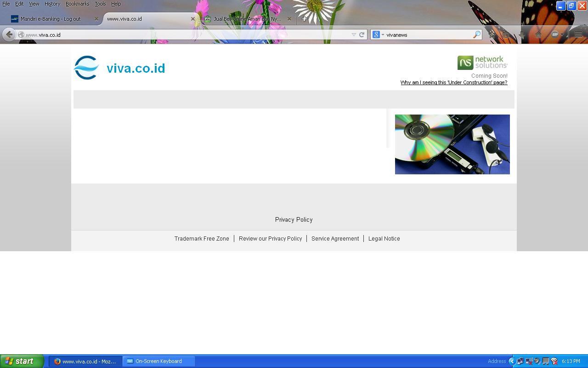Click the Adblock Plus ABP icon
The image size is (588, 368).
(x=554, y=34)
